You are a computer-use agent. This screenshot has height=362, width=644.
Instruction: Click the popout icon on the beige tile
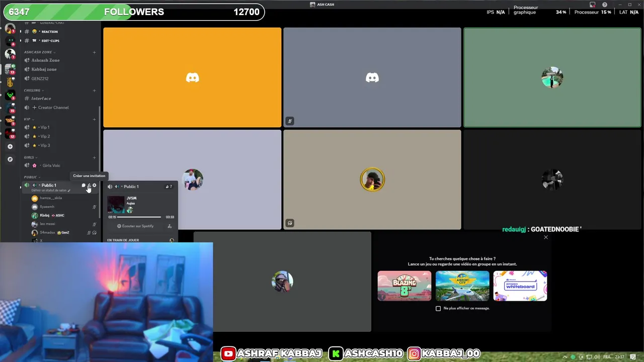[290, 223]
